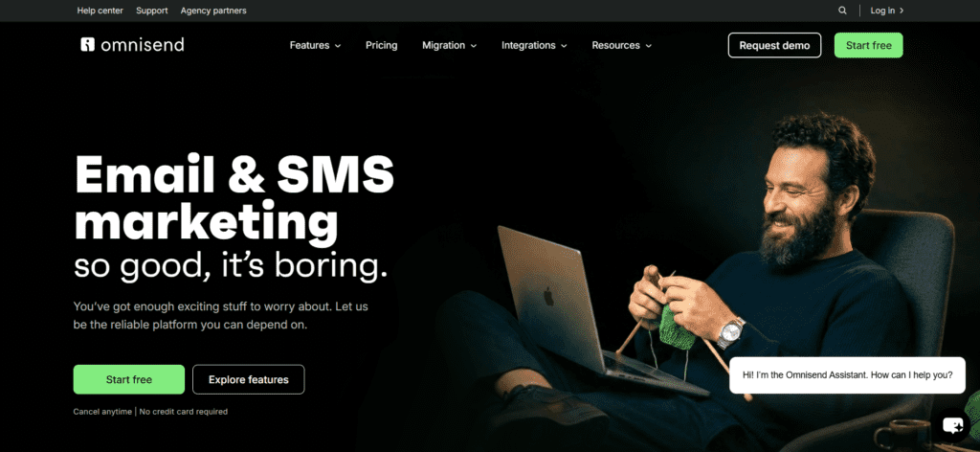
Task: Click the search magnifier icon
Action: pyautogui.click(x=842, y=11)
